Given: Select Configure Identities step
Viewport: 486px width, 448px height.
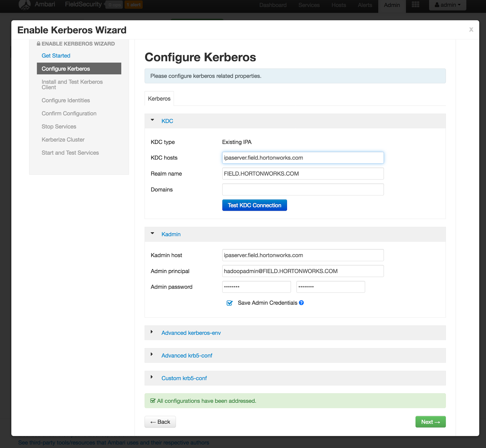Looking at the screenshot, I should click(66, 100).
